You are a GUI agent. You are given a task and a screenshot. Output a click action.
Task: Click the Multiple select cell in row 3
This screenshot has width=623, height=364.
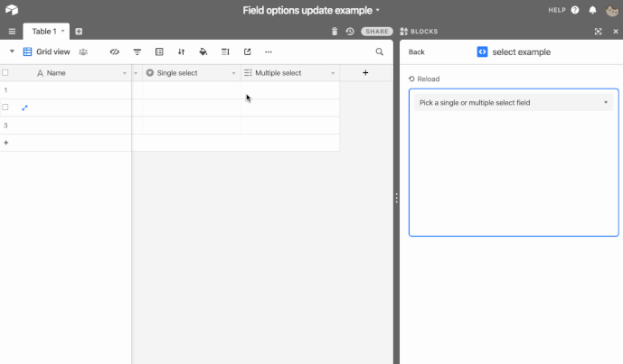point(290,126)
